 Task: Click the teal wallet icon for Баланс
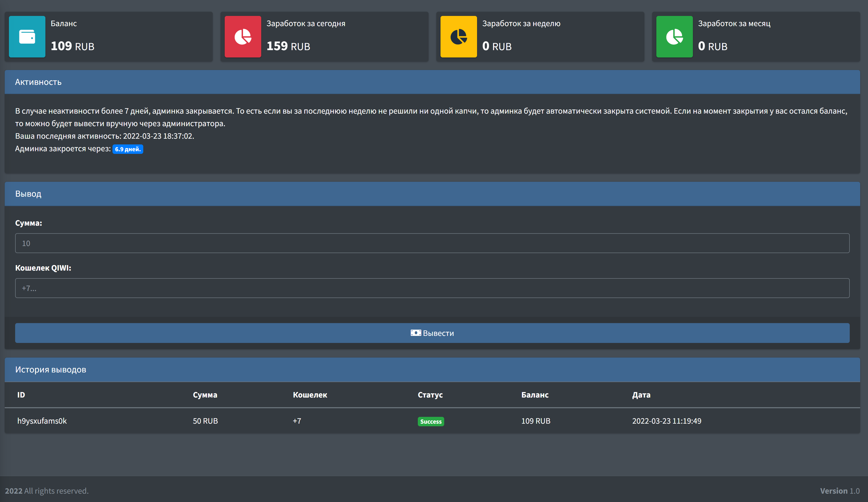[x=27, y=37]
